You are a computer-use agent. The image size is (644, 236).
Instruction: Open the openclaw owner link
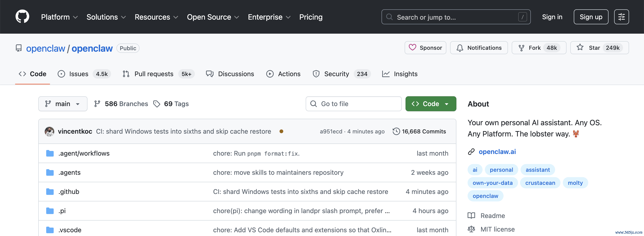click(45, 48)
